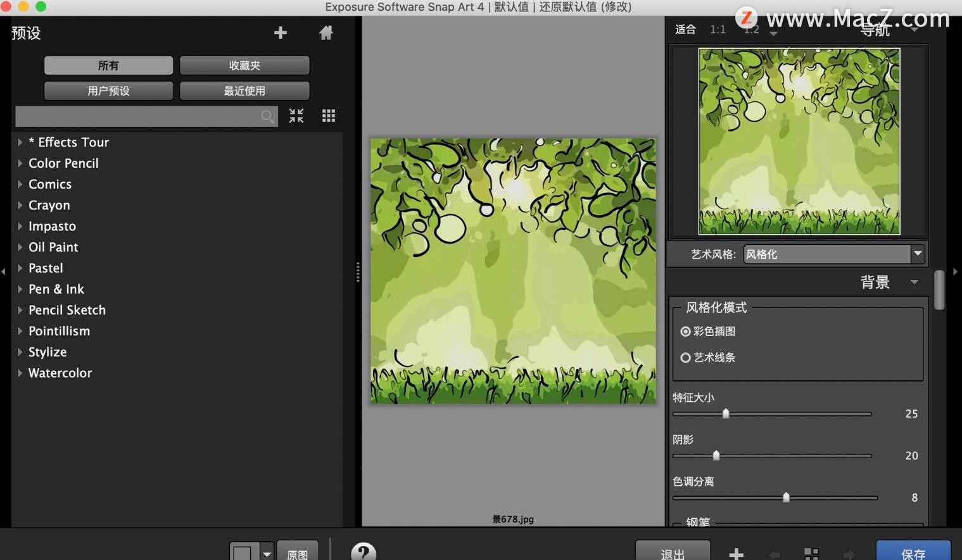Click file name 景678.jpg label
This screenshot has width=962, height=560.
(513, 520)
